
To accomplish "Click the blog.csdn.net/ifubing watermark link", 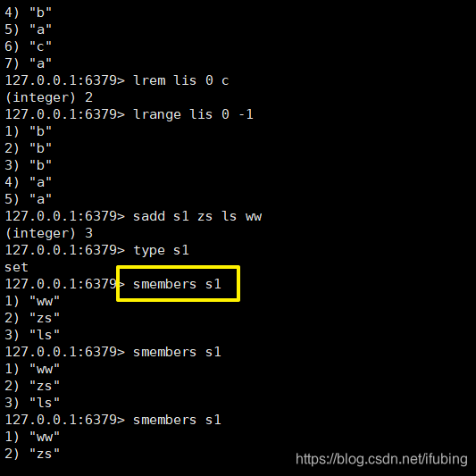I will [x=381, y=459].
